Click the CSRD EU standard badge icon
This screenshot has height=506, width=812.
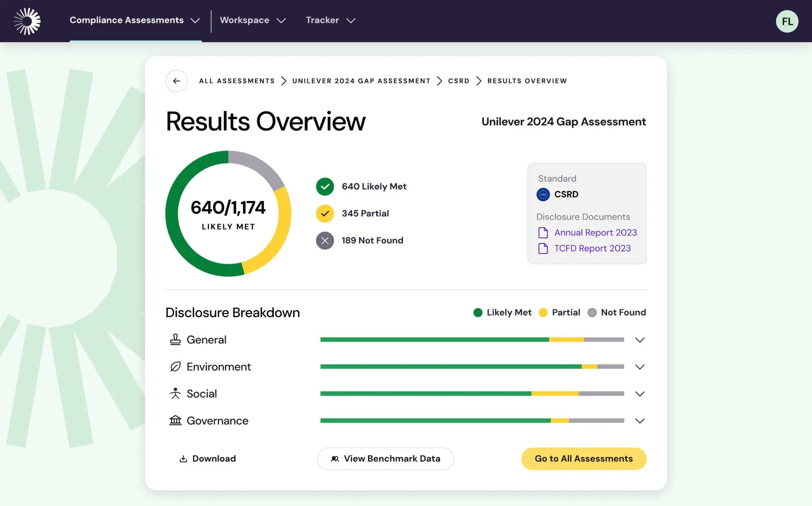[543, 194]
